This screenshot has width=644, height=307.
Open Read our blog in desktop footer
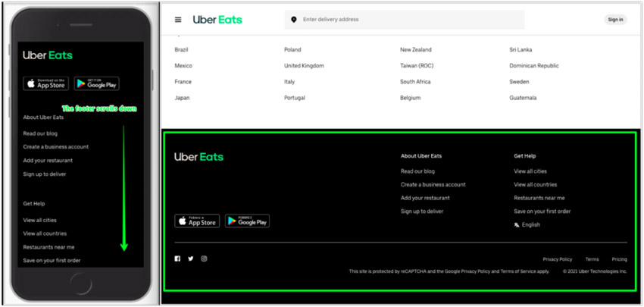coord(417,171)
